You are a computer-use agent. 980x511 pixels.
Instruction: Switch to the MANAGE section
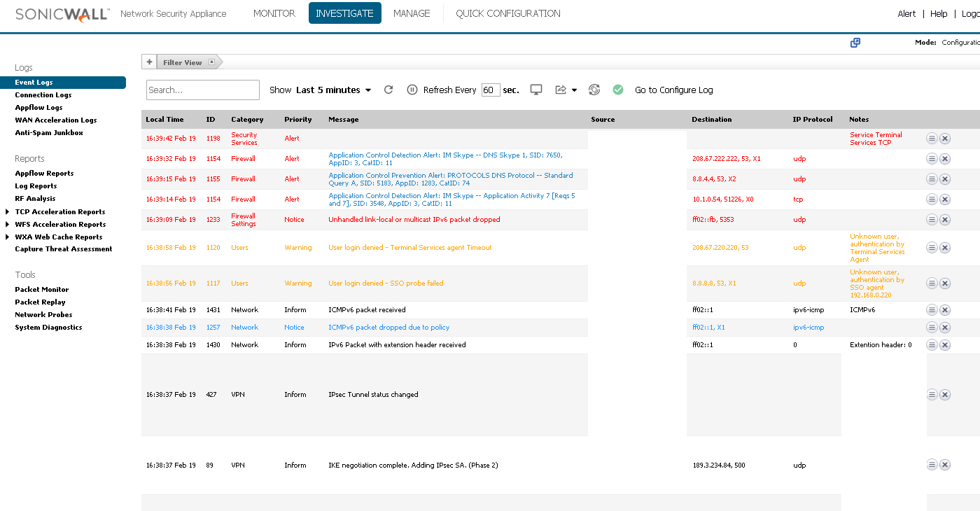pyautogui.click(x=412, y=13)
